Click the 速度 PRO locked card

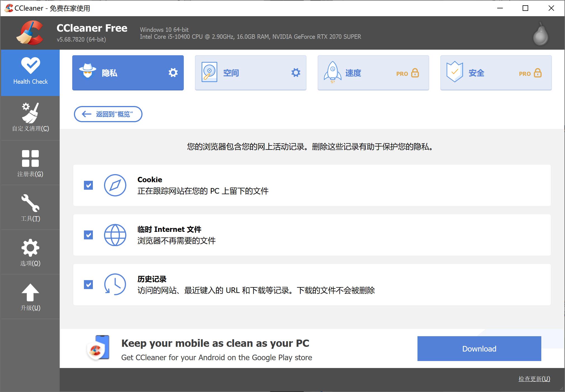click(373, 73)
